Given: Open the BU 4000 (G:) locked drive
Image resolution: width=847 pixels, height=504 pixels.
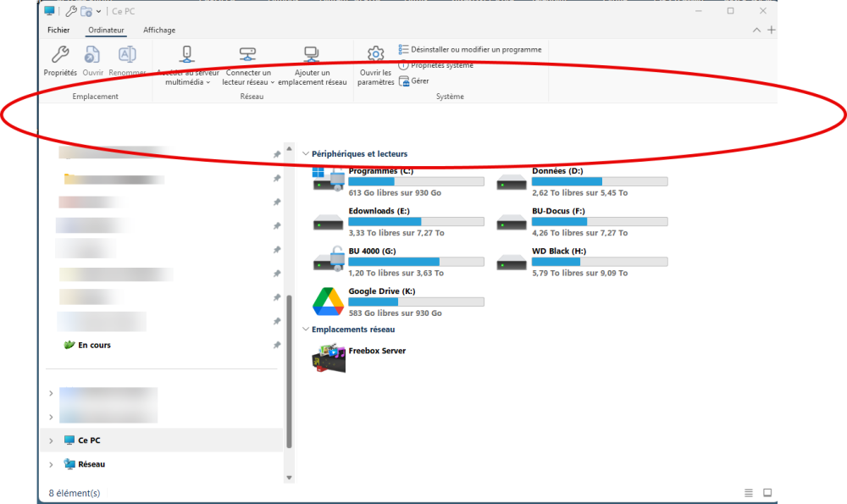Looking at the screenshot, I should [328, 261].
